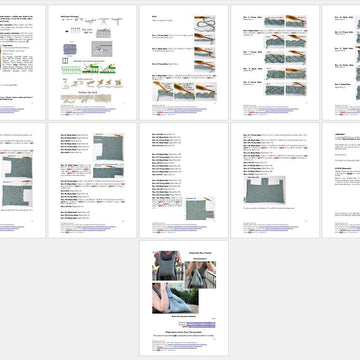Open the page showing notched bag-shaped teal piece
Image resolution: width=360 pixels, height=360 pixels.
(x=275, y=180)
